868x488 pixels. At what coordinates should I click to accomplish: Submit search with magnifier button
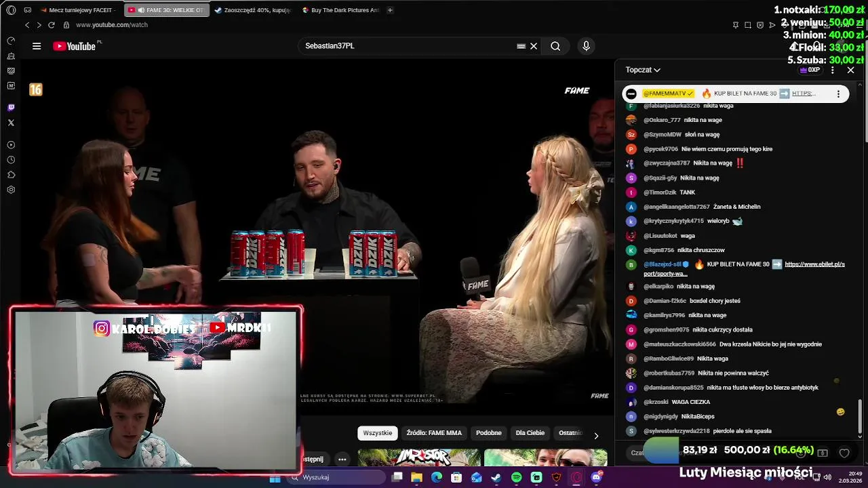click(x=555, y=46)
